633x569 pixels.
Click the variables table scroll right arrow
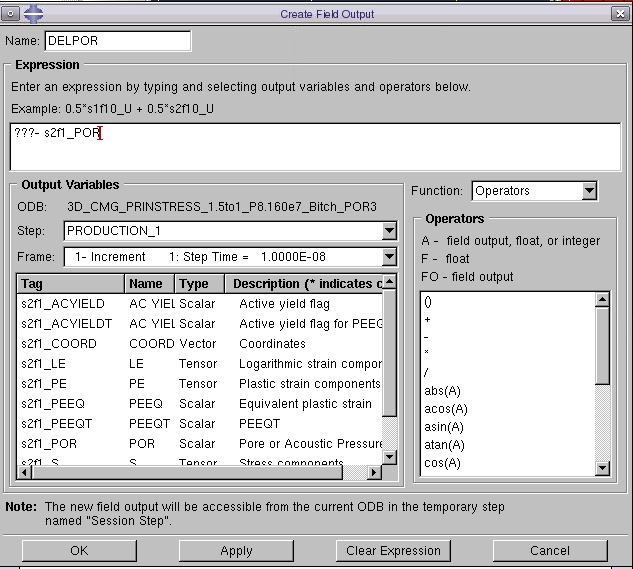pos(374,472)
